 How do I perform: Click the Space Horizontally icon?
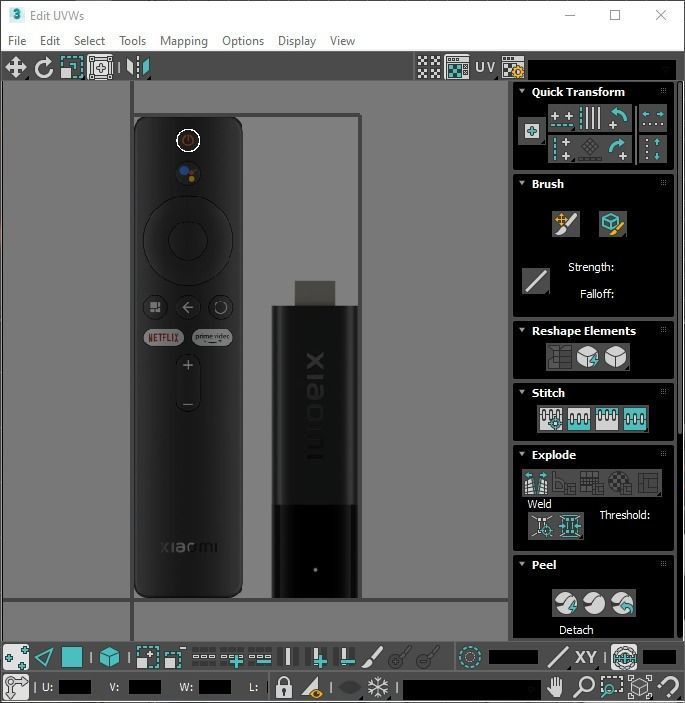point(653,118)
